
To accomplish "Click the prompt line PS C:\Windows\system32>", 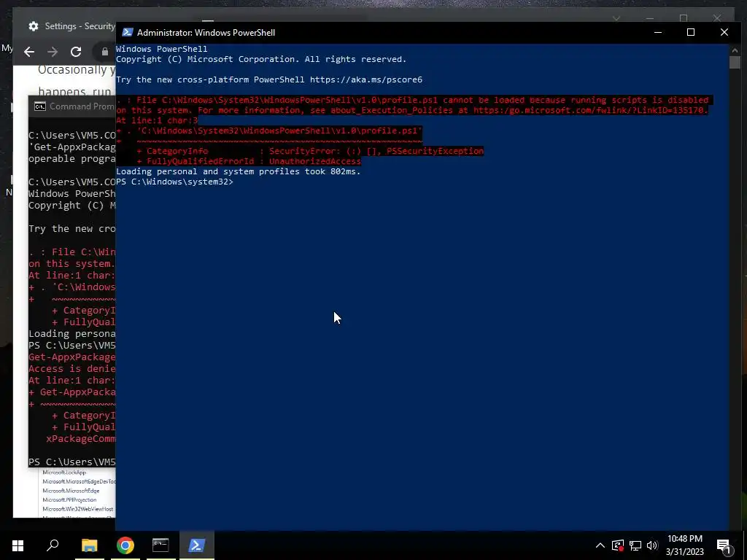I will pos(174,182).
